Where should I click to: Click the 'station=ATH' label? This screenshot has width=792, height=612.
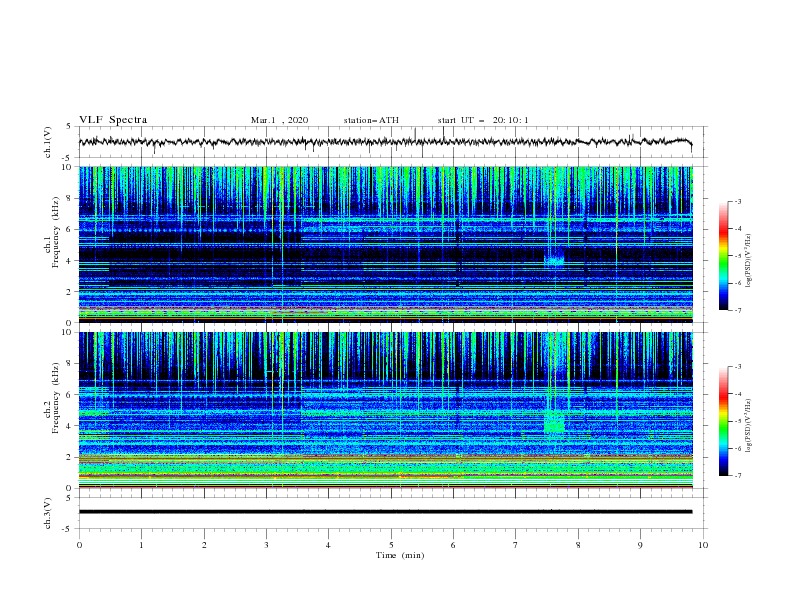[371, 120]
